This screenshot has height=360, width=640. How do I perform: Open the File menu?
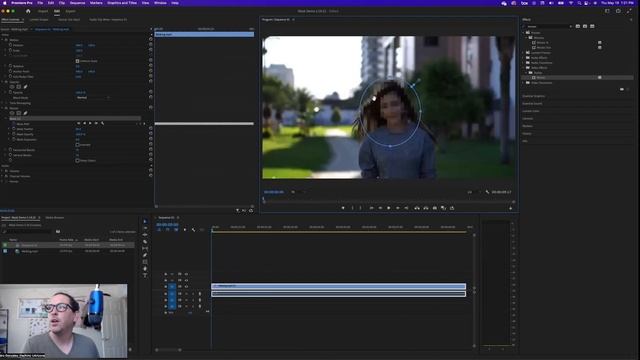[40, 3]
